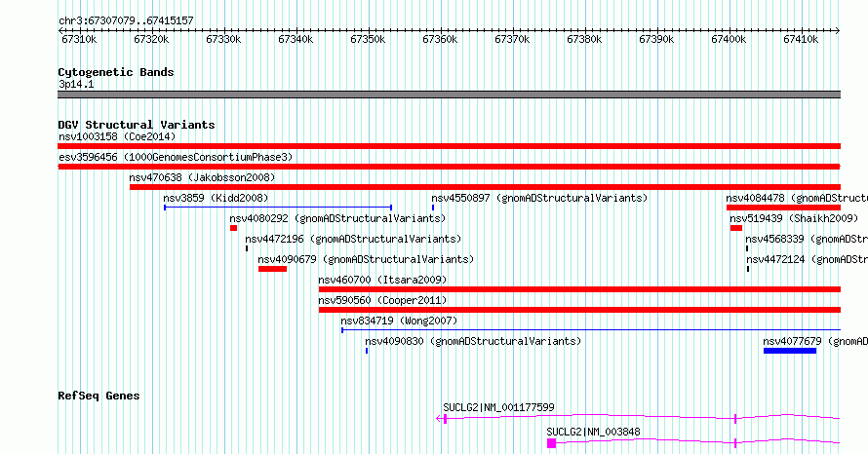The height and width of the screenshot is (454, 868).
Task: Click the 67380k ruler position
Action: [x=584, y=39]
